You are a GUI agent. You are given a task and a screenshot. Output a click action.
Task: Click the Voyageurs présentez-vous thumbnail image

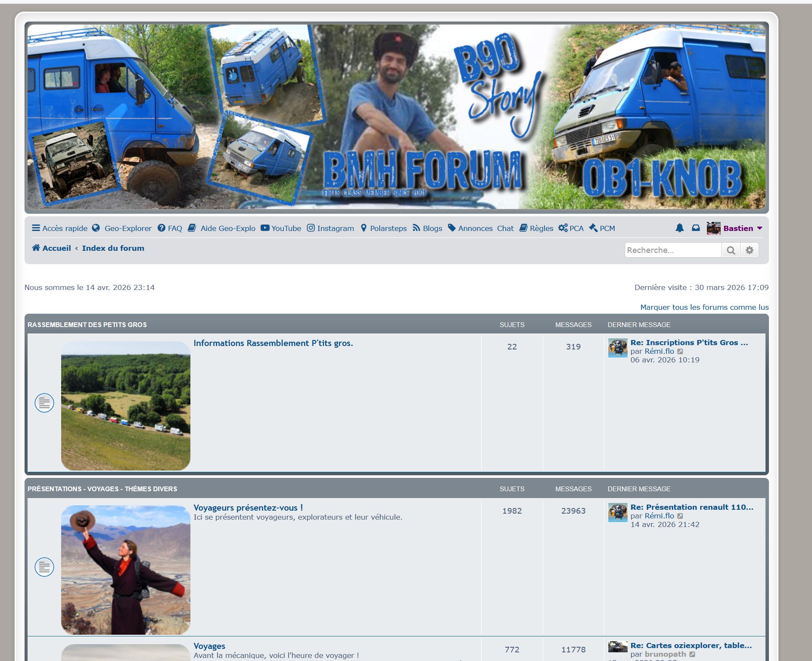[x=126, y=570]
